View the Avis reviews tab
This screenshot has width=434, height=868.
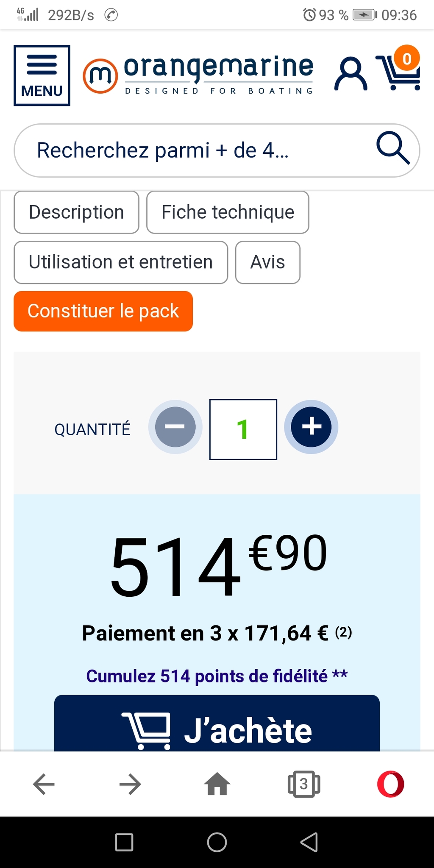point(267,262)
